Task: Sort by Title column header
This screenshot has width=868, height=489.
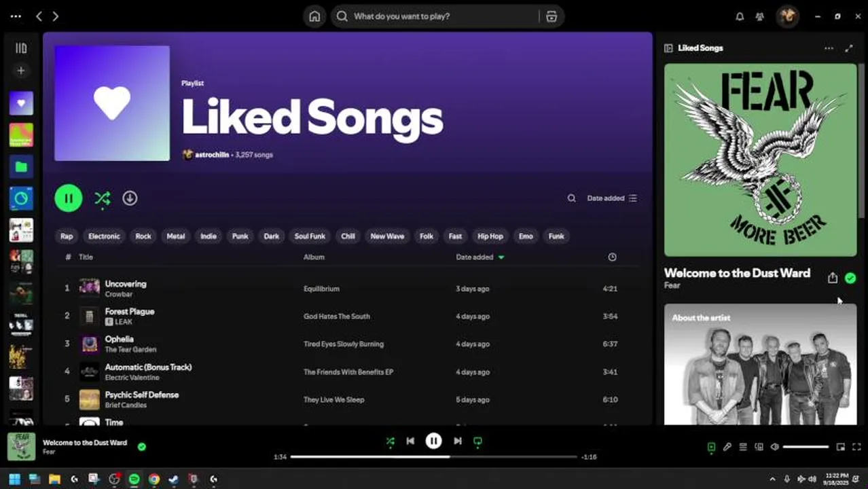Action: 86,257
